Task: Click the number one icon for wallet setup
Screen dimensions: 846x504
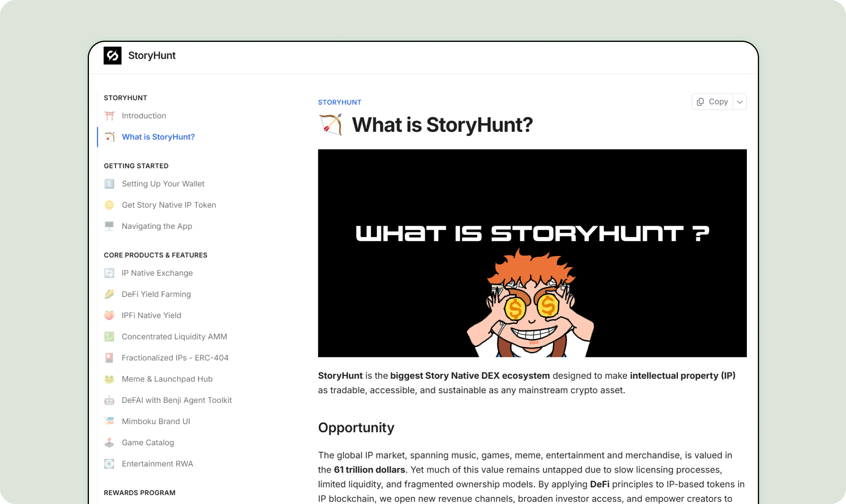Action: [x=109, y=184]
